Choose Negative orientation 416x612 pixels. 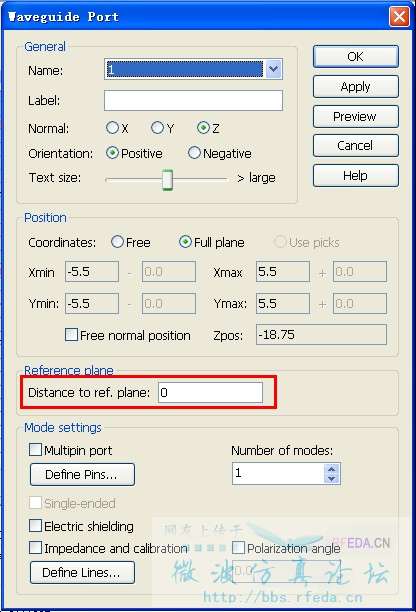(194, 153)
